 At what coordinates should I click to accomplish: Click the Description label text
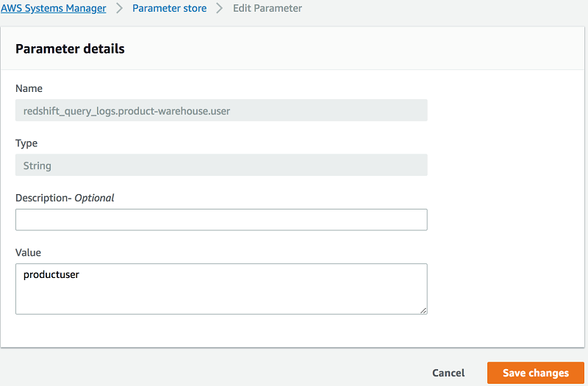pyautogui.click(x=43, y=198)
